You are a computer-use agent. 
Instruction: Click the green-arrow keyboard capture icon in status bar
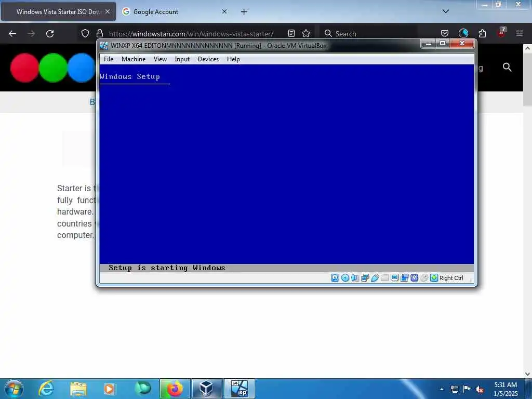[434, 278]
